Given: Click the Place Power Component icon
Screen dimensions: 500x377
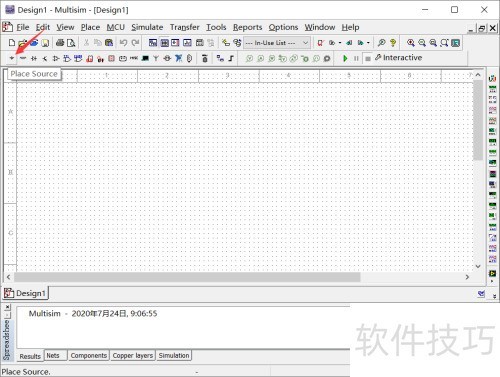Looking at the screenshot, I should point(123,58).
